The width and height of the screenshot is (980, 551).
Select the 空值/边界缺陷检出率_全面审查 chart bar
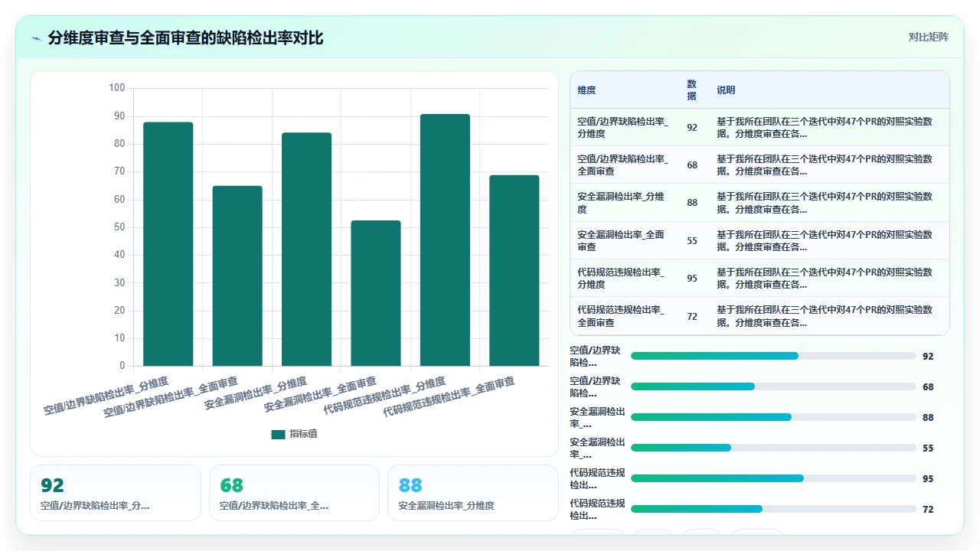[x=237, y=275]
